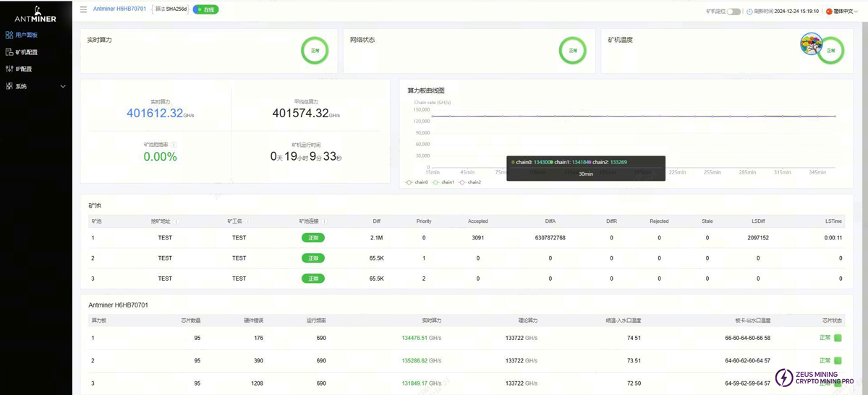Viewport: 868px width, 395px height.
Task: Click the miner uptime 0天19小时9分33秒
Action: [306, 156]
